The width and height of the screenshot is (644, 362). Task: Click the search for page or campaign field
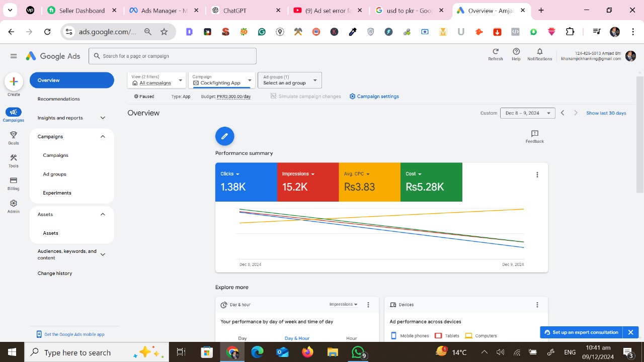point(173,56)
